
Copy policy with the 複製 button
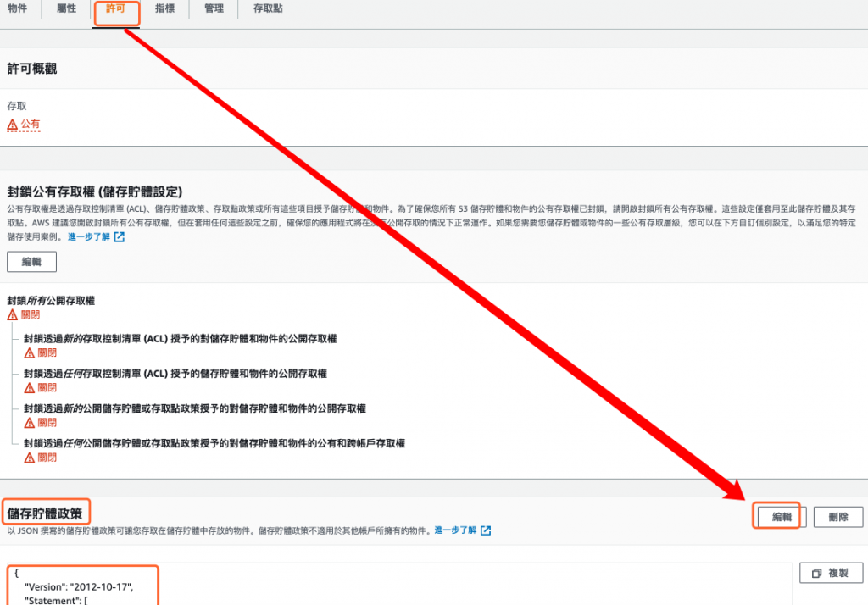click(x=831, y=573)
